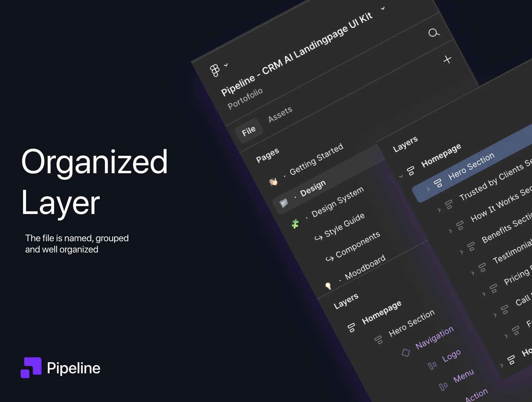
Task: Click frame icon beside How It Works
Action: pyautogui.click(x=460, y=225)
